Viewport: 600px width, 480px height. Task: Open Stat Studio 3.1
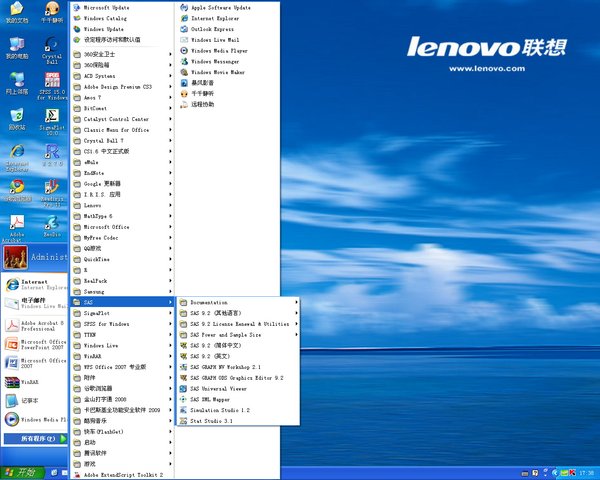pyautogui.click(x=238, y=421)
